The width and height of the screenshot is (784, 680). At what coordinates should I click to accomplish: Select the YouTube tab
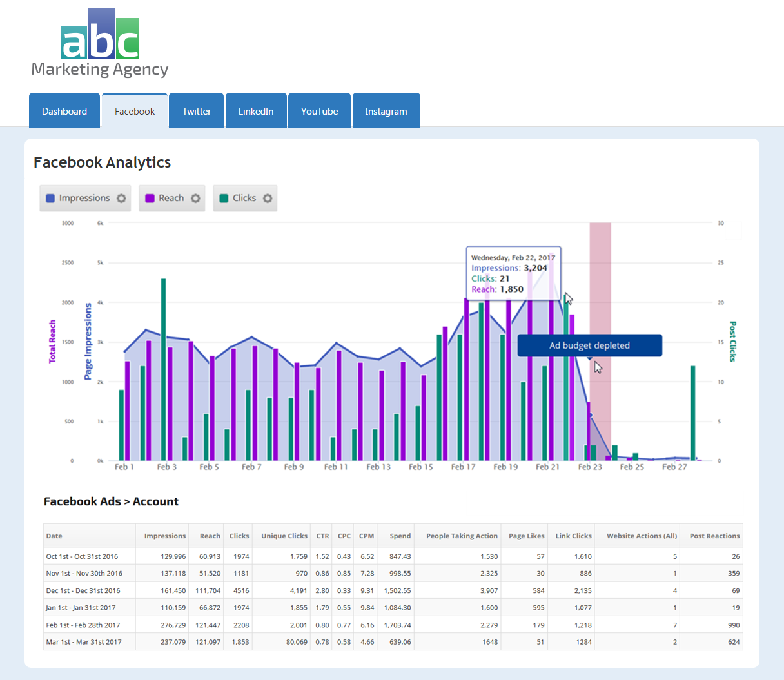[x=319, y=112]
